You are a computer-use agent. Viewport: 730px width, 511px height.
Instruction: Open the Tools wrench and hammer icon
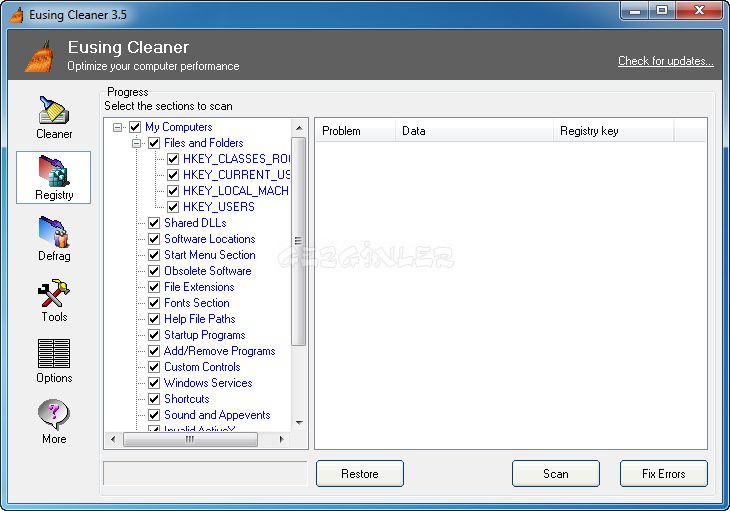(x=54, y=293)
